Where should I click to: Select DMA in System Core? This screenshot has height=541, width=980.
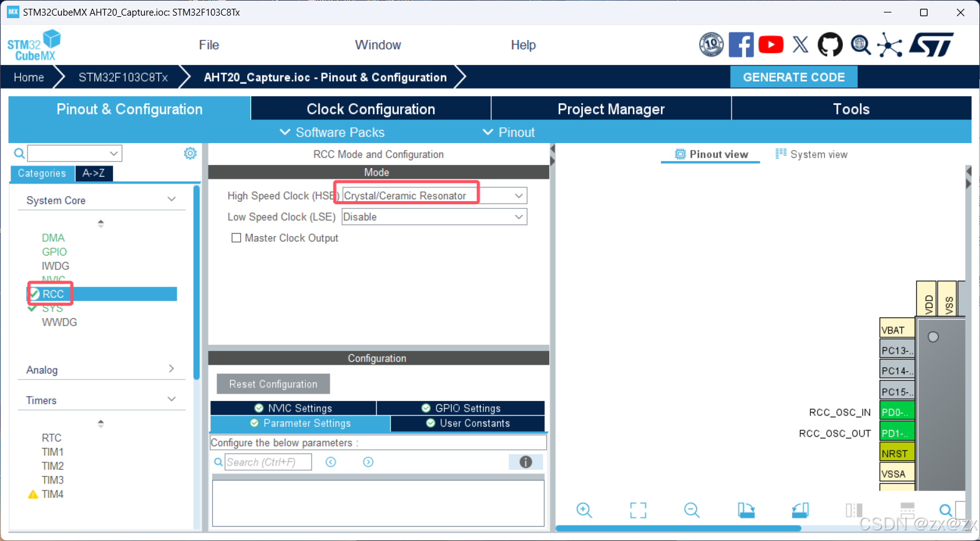point(53,237)
